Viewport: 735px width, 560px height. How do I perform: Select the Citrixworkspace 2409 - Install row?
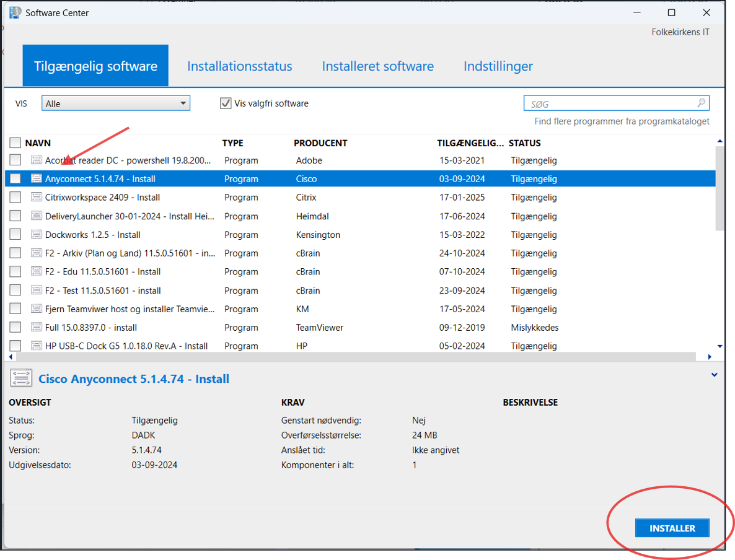coord(360,197)
